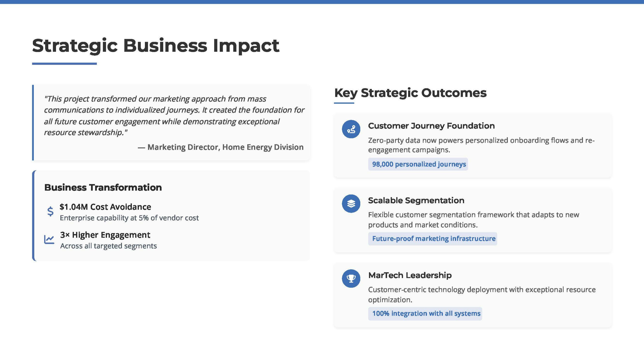The image size is (644, 362).
Task: Click the Scalable Segmentation layers icon
Action: (x=351, y=204)
